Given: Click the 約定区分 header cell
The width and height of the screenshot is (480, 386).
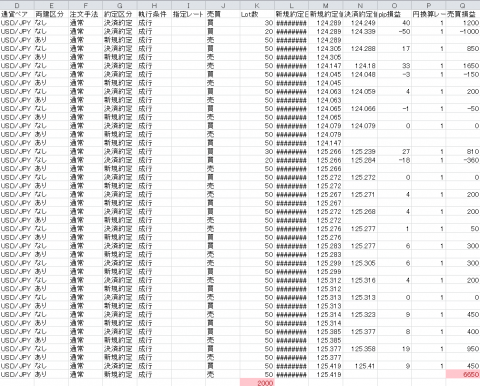Looking at the screenshot, I should click(120, 14).
